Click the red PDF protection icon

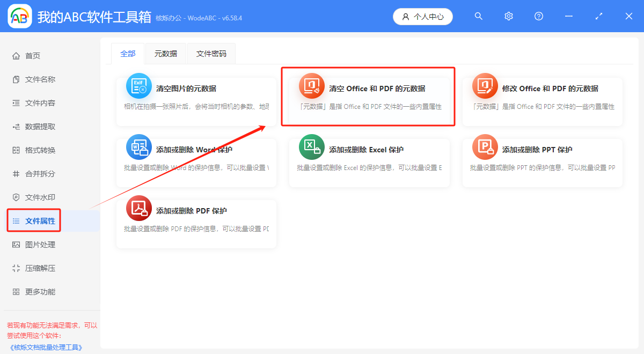(139, 209)
